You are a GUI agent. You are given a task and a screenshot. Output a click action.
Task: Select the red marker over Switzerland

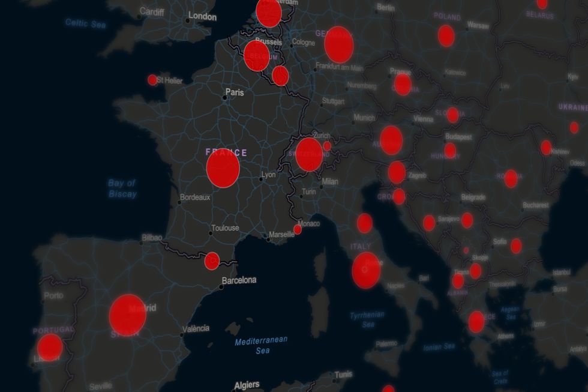tap(309, 154)
